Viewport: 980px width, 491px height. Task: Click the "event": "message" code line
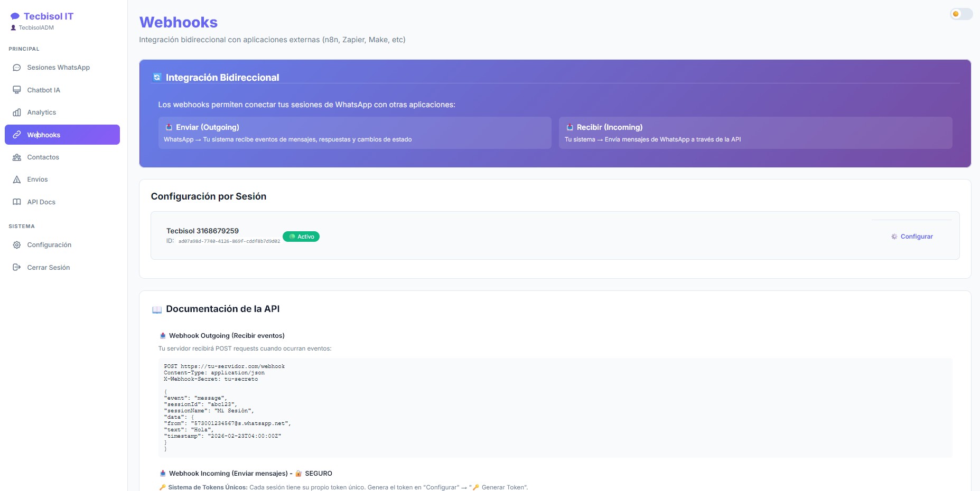pyautogui.click(x=195, y=398)
